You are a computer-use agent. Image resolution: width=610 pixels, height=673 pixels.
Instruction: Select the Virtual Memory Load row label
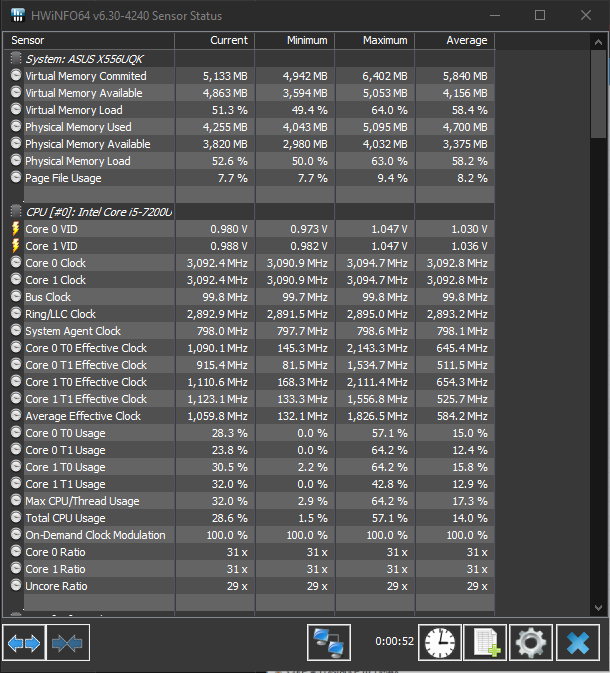74,110
